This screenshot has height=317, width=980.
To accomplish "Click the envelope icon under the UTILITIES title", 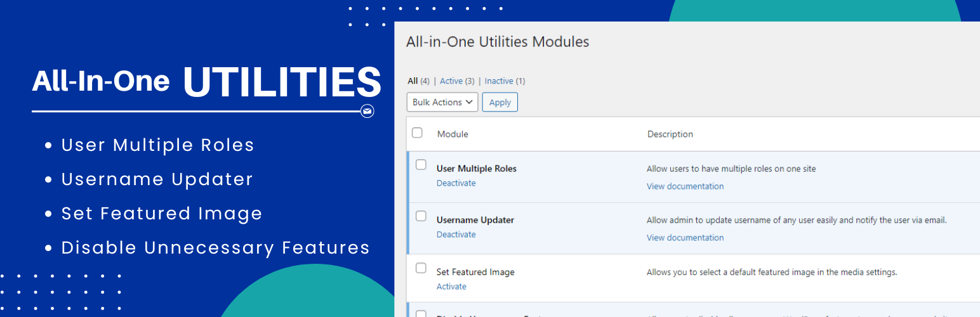I will point(367,112).
